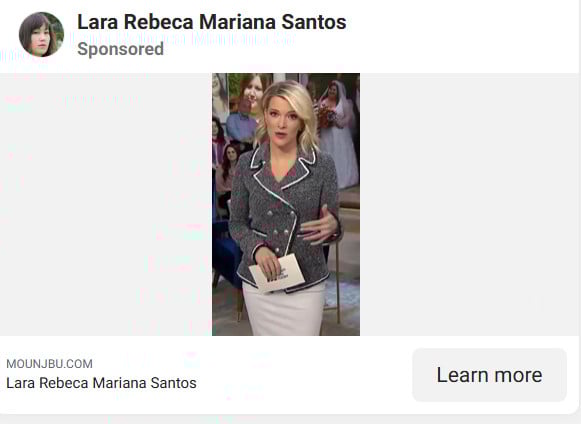This screenshot has width=581, height=424.
Task: Click the gray blank area left of the video
Action: (x=106, y=204)
